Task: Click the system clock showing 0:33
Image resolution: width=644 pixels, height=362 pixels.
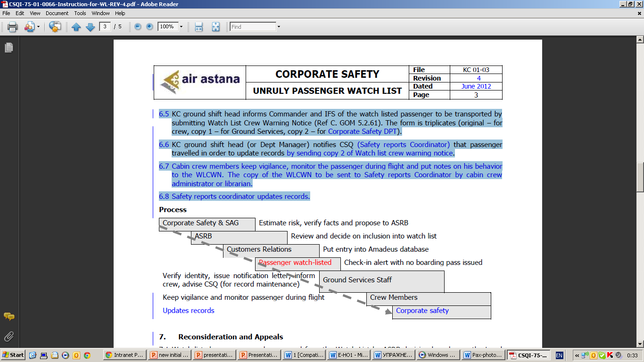Action: coord(632,355)
